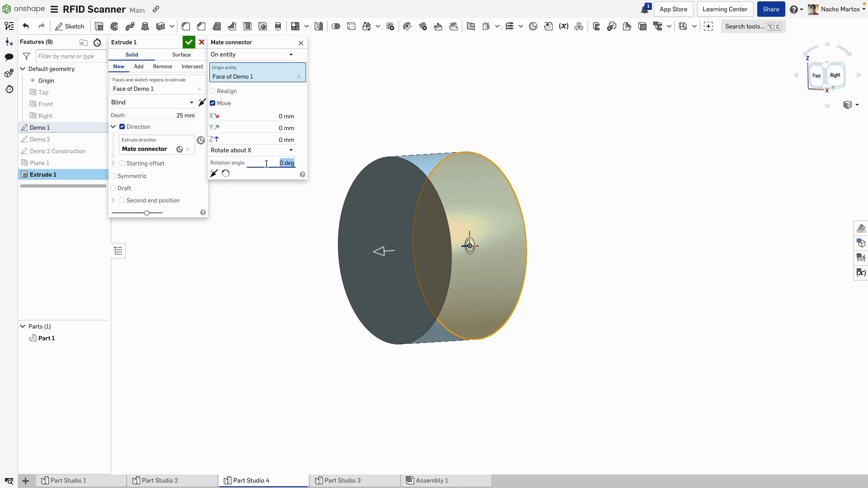
Task: Uncheck the Move checkbox
Action: pos(212,103)
